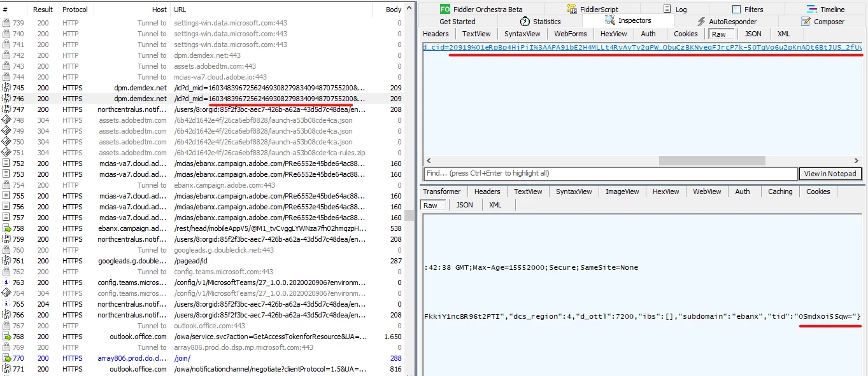Screen dimensions: 868x376
Task: Click the document icon of session 755
Action: 6,196
